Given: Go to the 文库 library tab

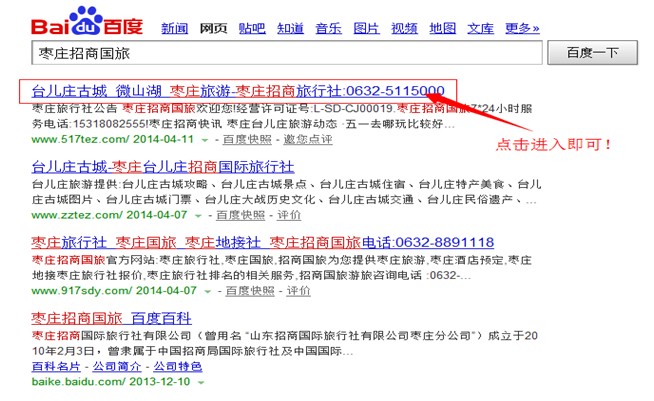Looking at the screenshot, I should 480,28.
